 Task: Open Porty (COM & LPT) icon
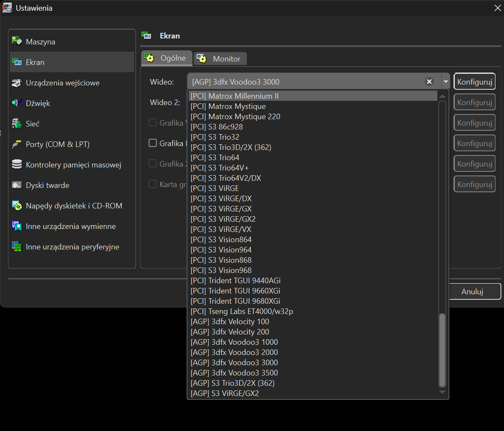tap(17, 144)
